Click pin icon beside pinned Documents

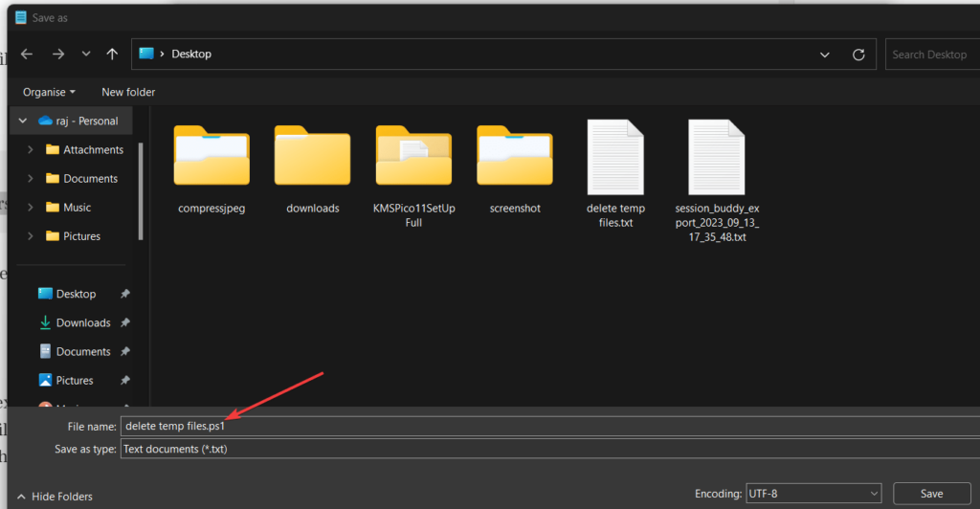coord(125,351)
